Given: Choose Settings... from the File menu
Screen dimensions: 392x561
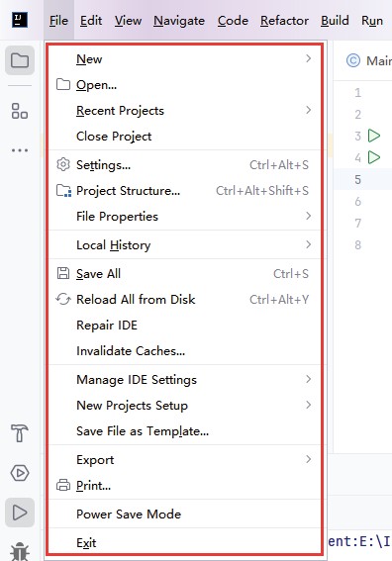Looking at the screenshot, I should pos(184,165).
